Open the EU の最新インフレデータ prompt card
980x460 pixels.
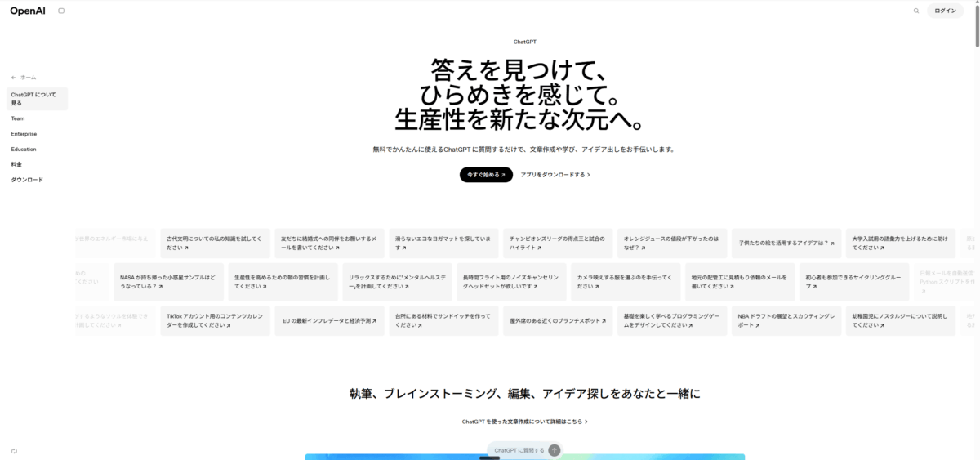click(x=329, y=320)
